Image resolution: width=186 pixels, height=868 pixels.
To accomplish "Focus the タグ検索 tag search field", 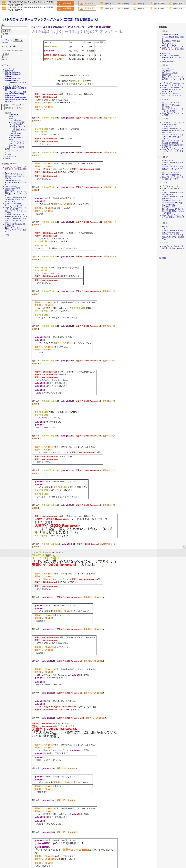I will coord(14,36).
